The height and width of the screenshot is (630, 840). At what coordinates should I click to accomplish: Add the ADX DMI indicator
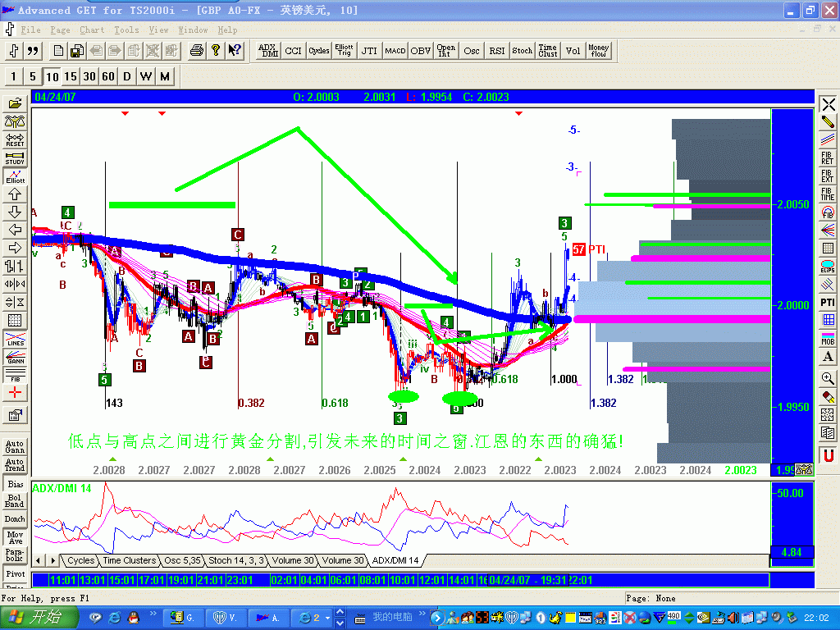pyautogui.click(x=268, y=51)
